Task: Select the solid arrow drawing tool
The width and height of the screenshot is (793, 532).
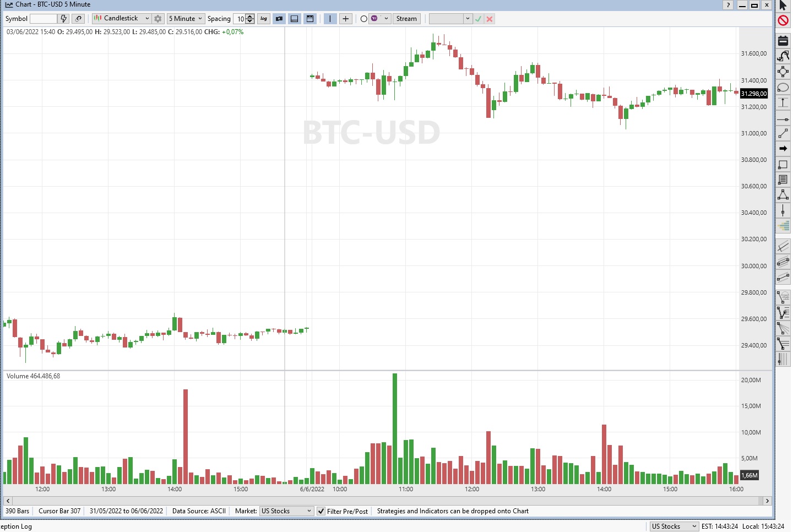Action: [783, 149]
